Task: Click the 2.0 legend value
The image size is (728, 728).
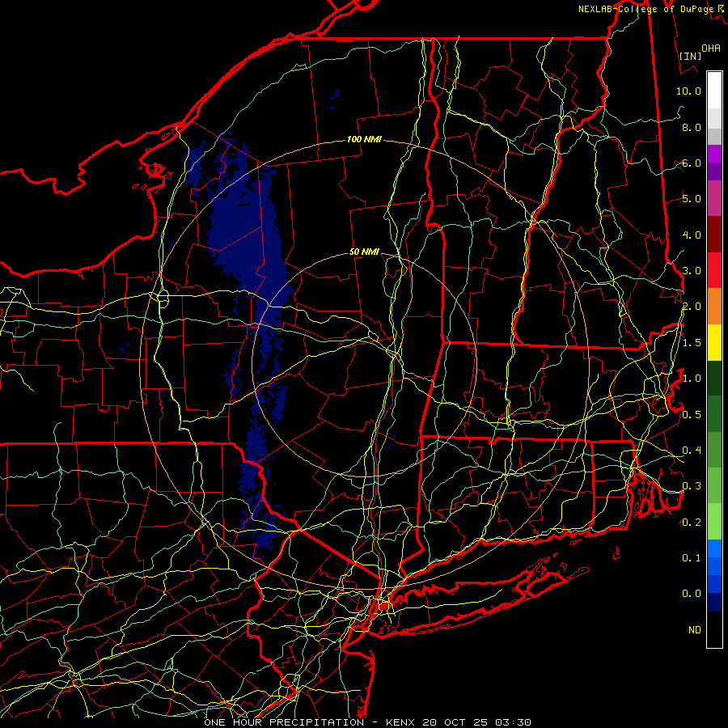Action: [692, 307]
